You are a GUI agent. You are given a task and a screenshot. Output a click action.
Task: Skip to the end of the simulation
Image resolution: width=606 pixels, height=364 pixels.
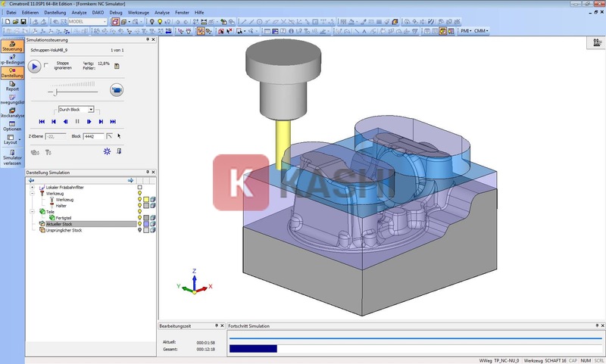[113, 121]
